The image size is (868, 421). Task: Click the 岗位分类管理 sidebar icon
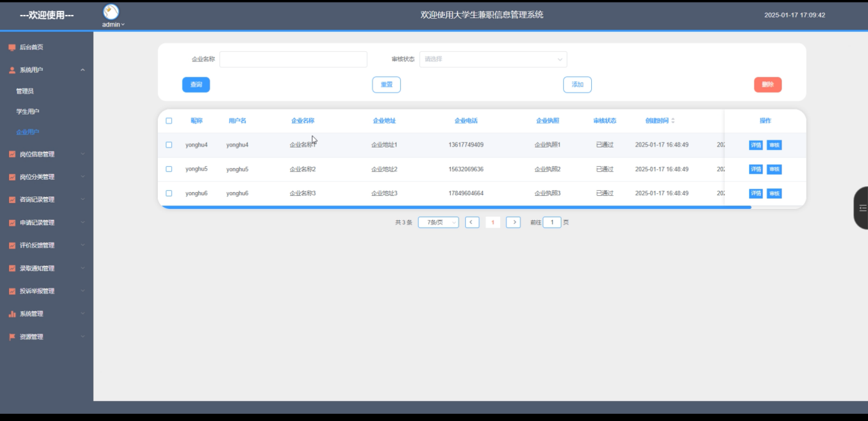click(x=12, y=177)
